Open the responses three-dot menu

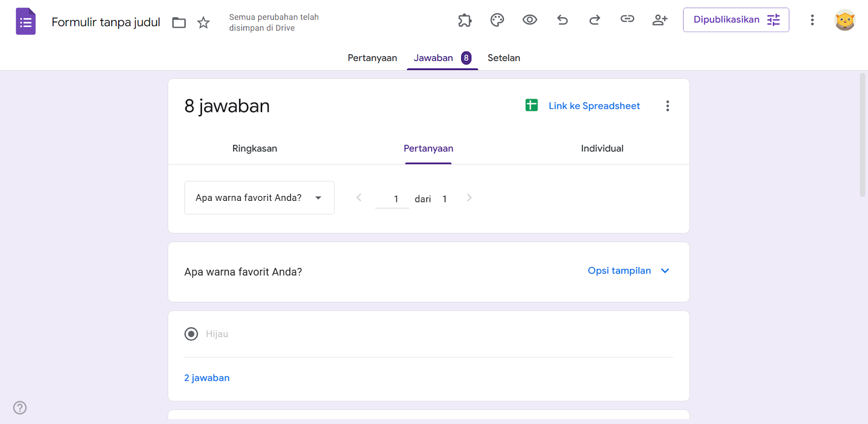(x=667, y=106)
